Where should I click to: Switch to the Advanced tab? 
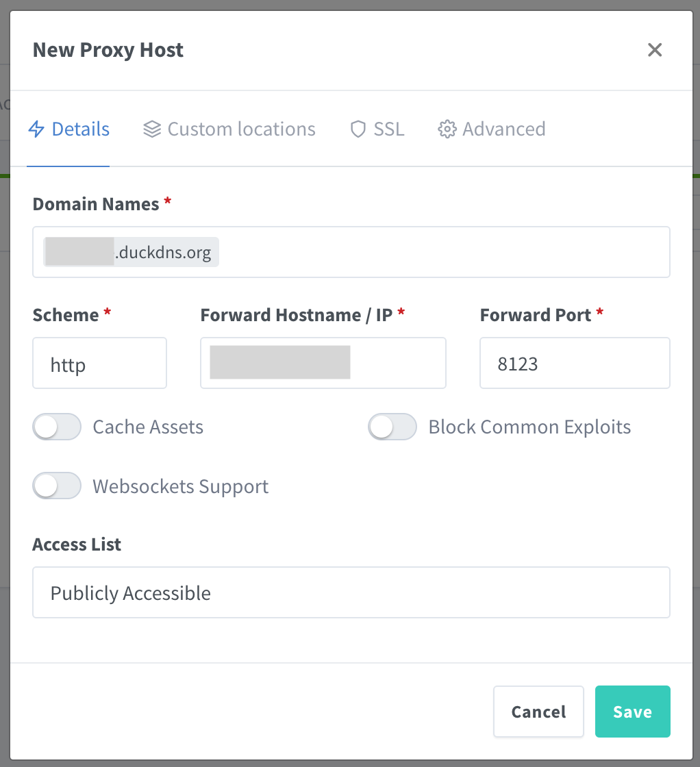point(503,129)
